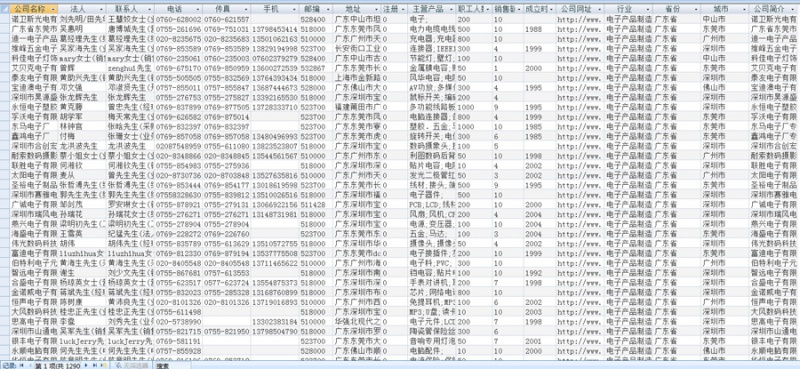The height and width of the screenshot is (369, 800).
Task: Select cell 诺卫斯光电 in first row
Action: pyautogui.click(x=34, y=19)
